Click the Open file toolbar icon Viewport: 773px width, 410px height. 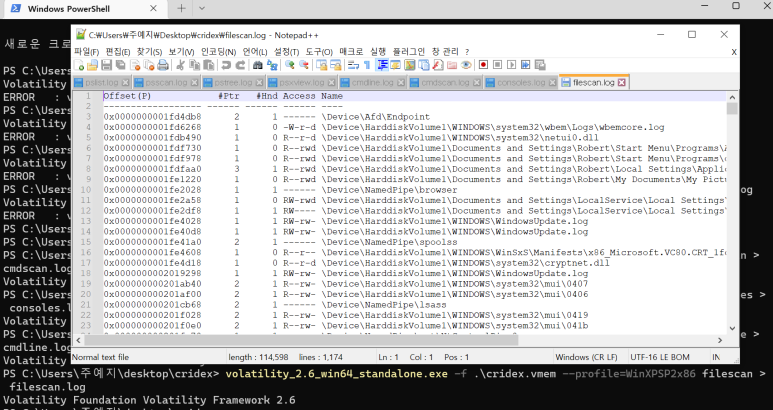92,65
